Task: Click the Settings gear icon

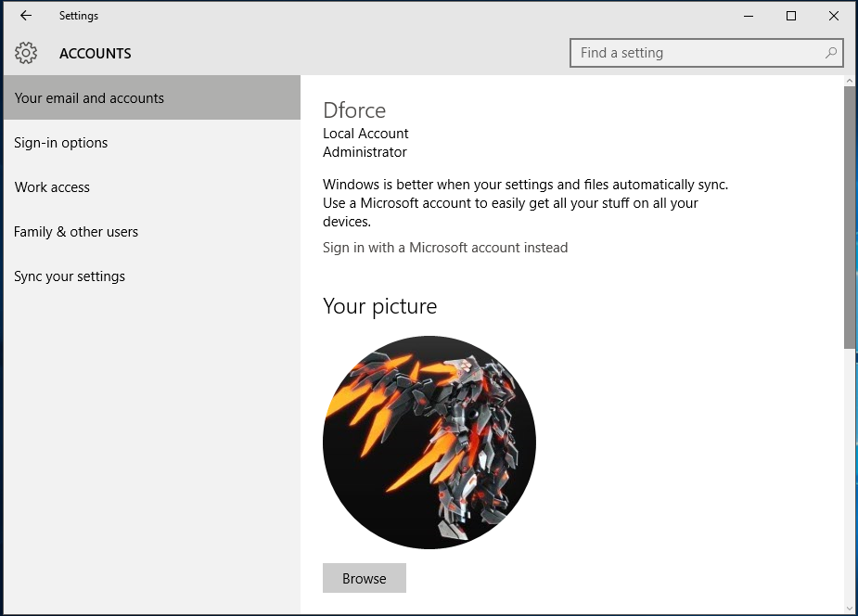Action: [x=26, y=53]
